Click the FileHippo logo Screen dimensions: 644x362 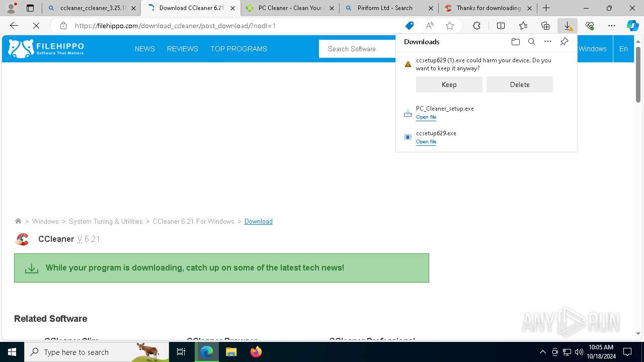(x=46, y=49)
